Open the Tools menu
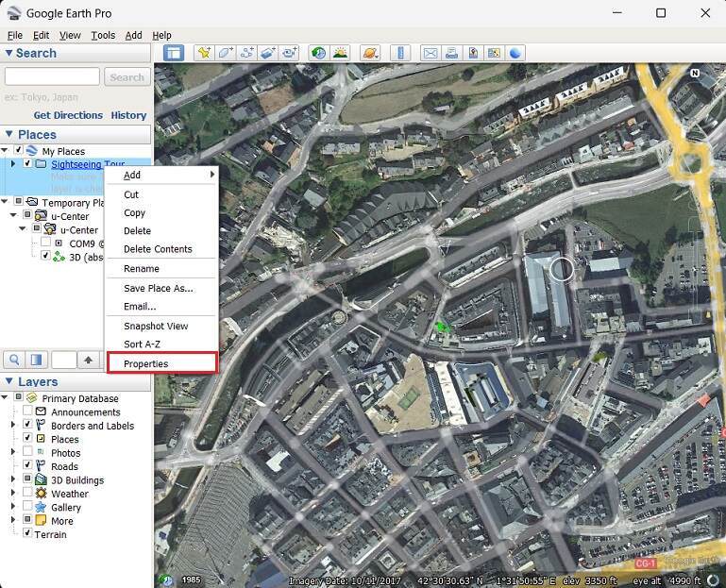 pyautogui.click(x=103, y=35)
